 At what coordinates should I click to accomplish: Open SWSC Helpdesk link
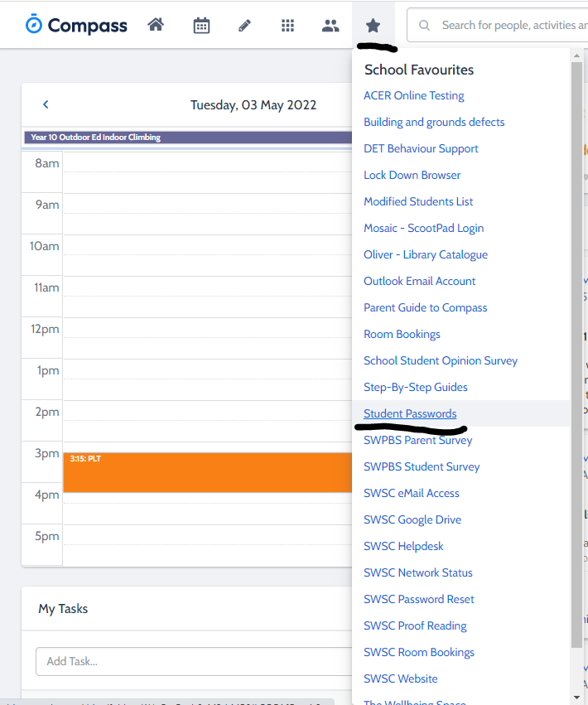[x=403, y=547]
